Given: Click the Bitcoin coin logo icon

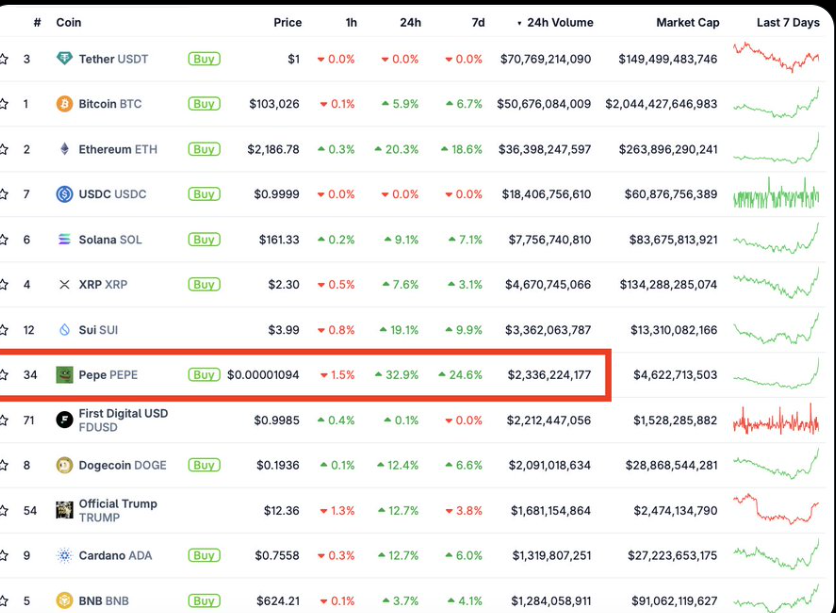Looking at the screenshot, I should (65, 103).
